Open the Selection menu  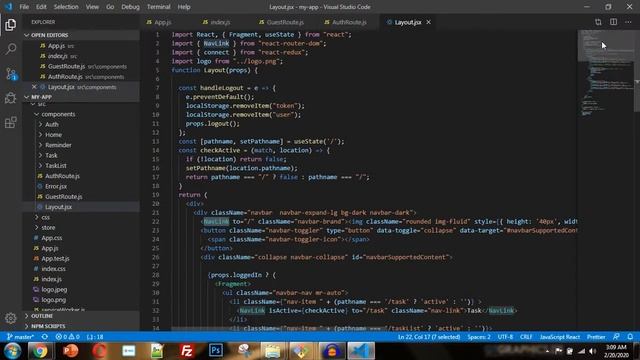pos(66,7)
